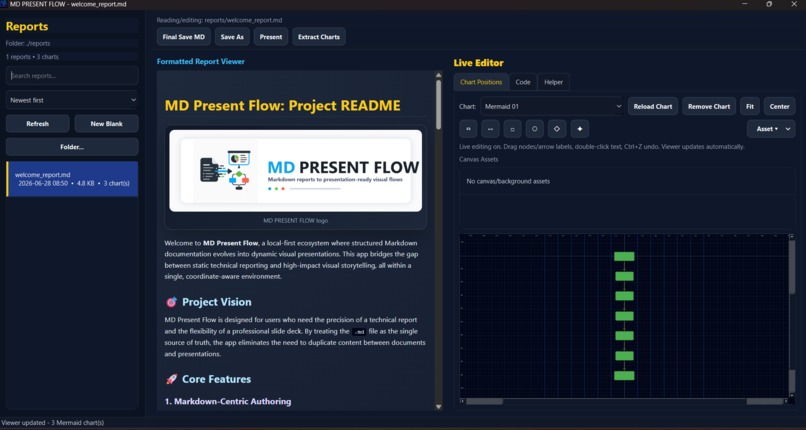Open the Helper tab
Image resolution: width=806 pixels, height=430 pixels.
(554, 82)
